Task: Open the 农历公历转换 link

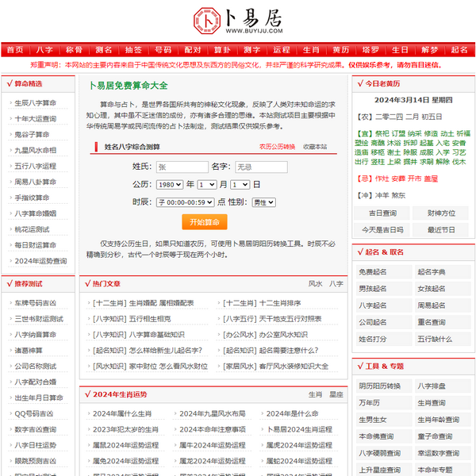Action: pos(277,147)
